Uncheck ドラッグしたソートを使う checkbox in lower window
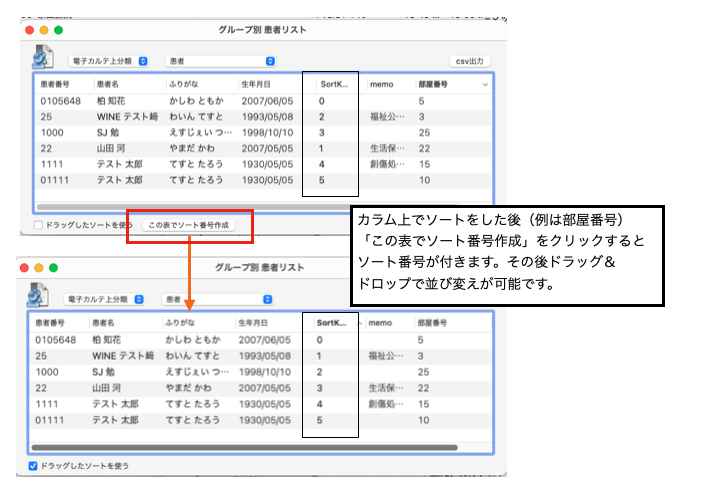 pyautogui.click(x=34, y=466)
